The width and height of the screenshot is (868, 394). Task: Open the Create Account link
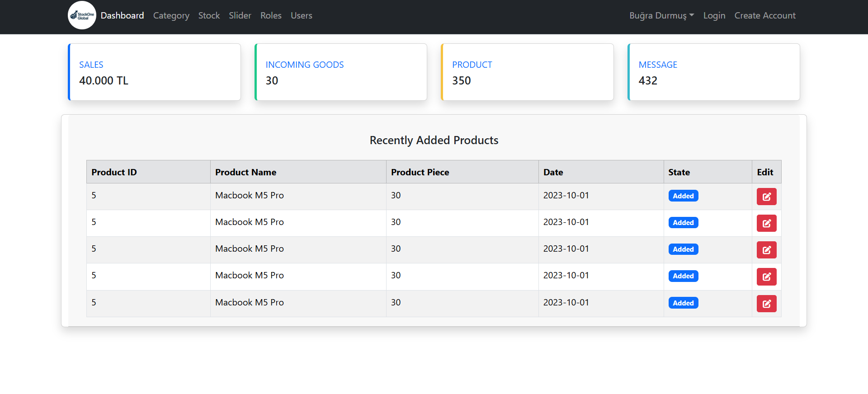[765, 15]
